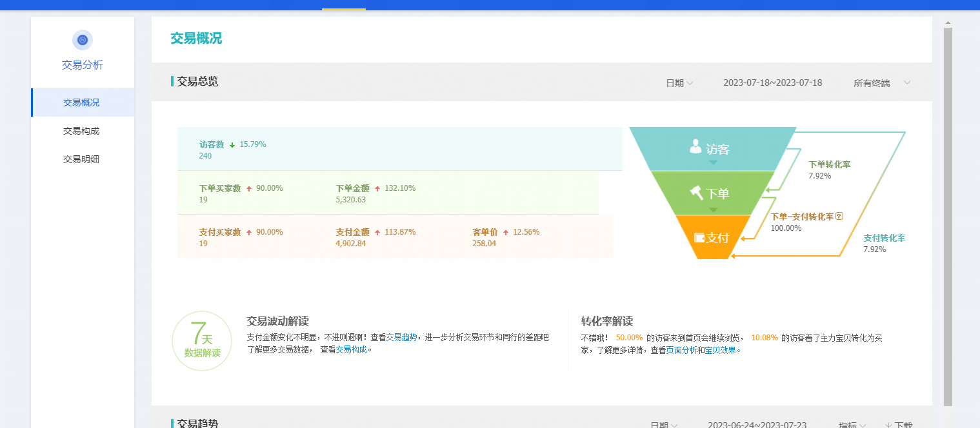The width and height of the screenshot is (980, 428).
Task: Switch to the 交易明细 section
Action: (x=83, y=159)
